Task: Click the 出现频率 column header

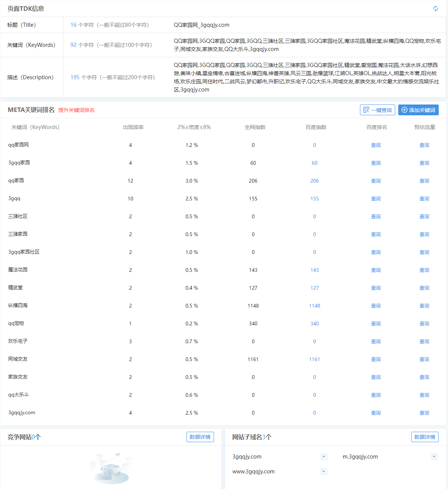Action: [x=133, y=127]
